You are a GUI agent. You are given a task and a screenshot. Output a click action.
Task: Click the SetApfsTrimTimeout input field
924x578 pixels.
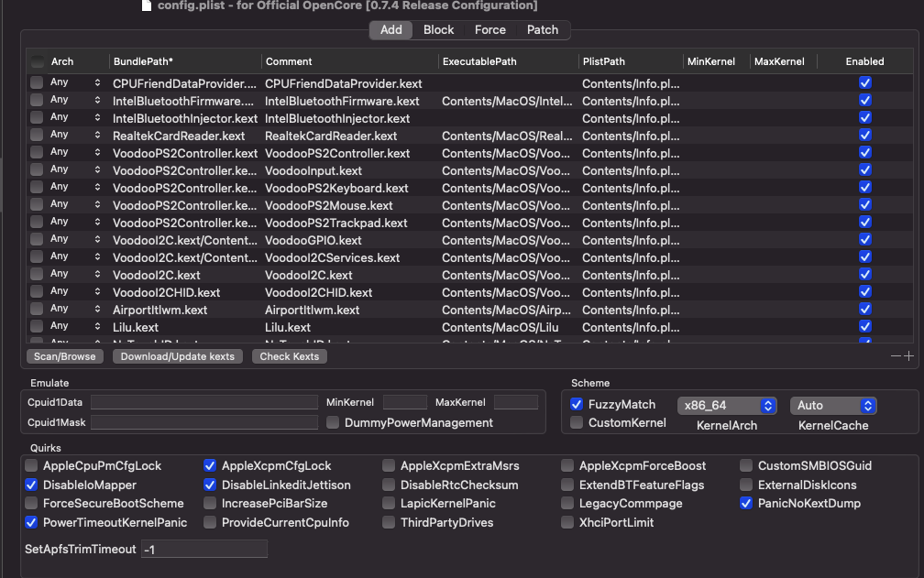[203, 549]
